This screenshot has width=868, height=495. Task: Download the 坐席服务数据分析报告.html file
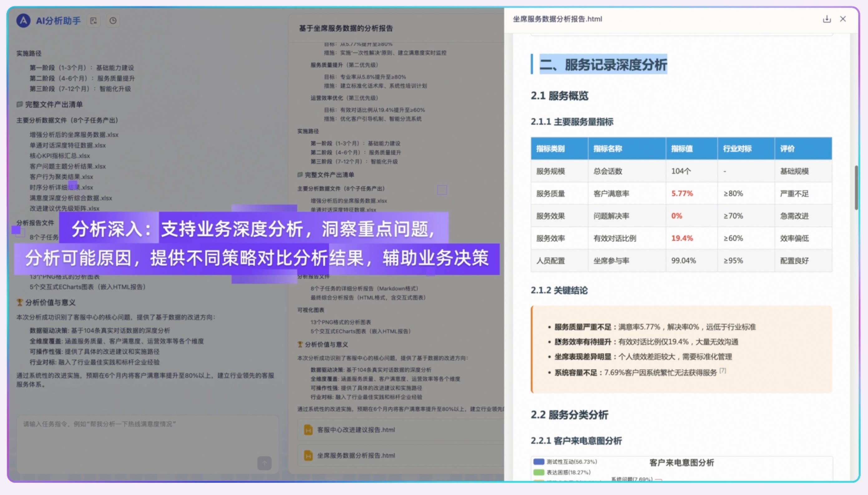[827, 19]
